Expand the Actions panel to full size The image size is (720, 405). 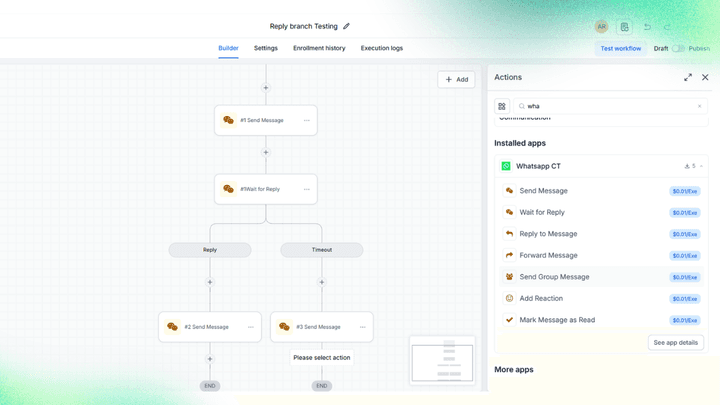click(688, 78)
